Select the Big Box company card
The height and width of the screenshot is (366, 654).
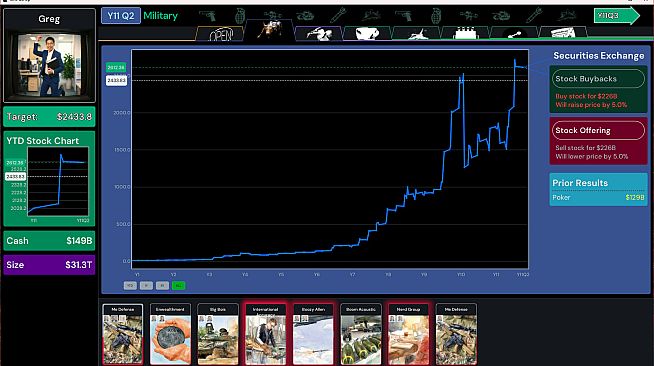(218, 334)
